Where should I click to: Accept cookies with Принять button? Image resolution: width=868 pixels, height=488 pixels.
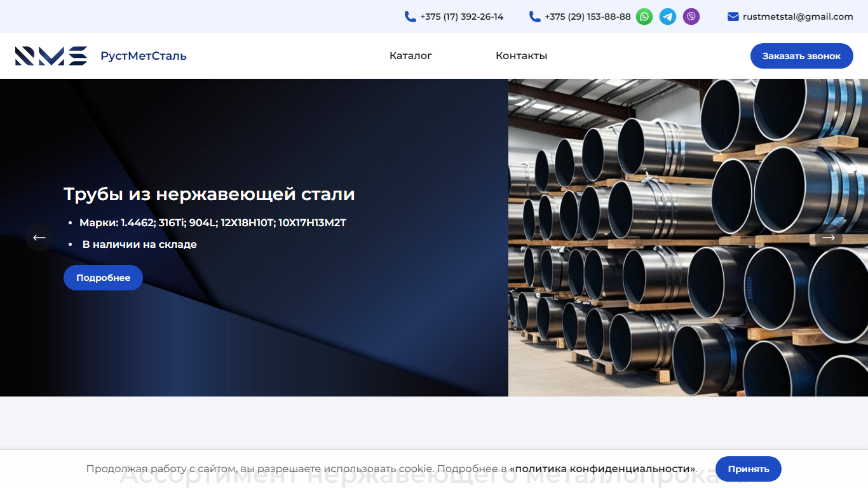click(749, 469)
